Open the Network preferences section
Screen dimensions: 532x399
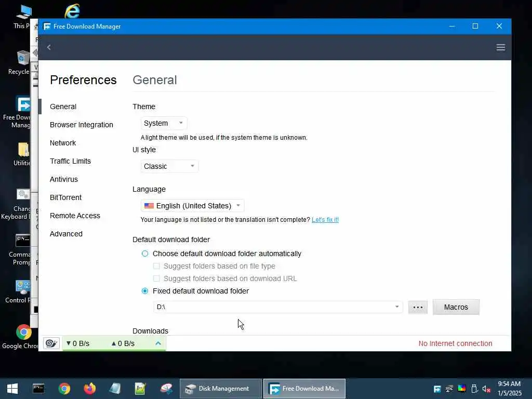click(63, 143)
